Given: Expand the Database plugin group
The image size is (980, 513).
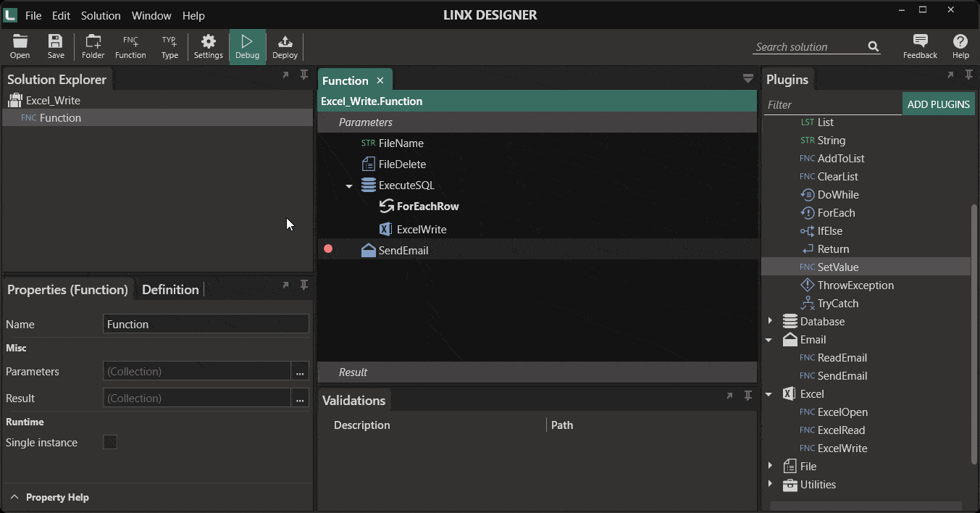Looking at the screenshot, I should point(770,321).
